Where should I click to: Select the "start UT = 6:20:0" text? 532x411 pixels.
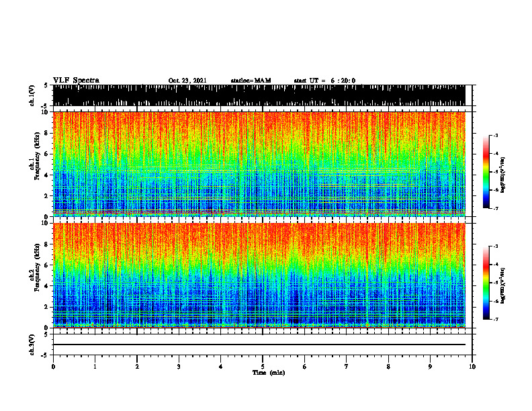coord(324,81)
